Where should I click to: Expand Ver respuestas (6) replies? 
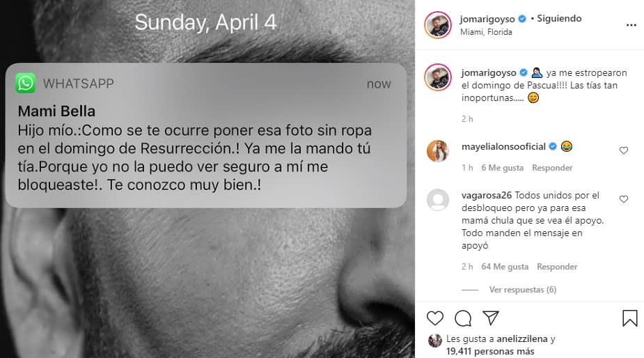pyautogui.click(x=522, y=290)
